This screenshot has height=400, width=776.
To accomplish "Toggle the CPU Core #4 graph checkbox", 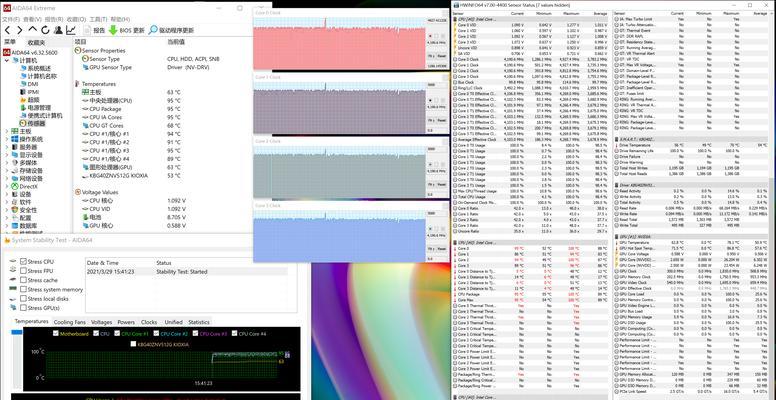I will click(x=234, y=334).
